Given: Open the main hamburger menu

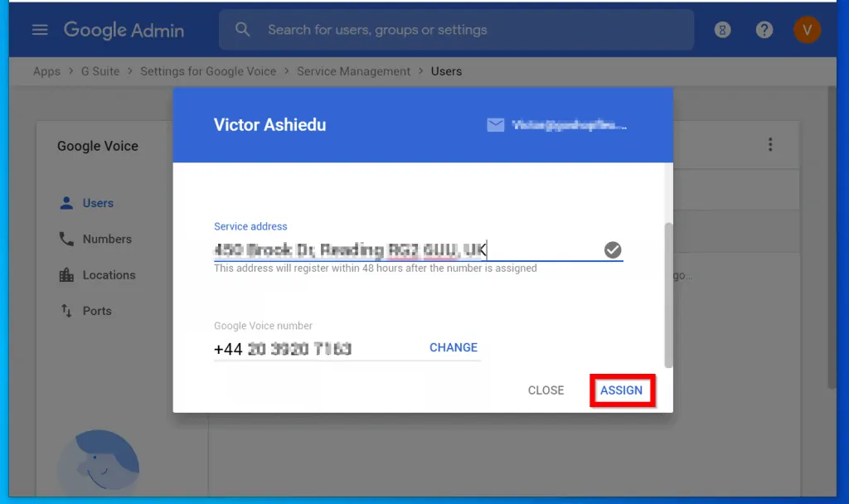Looking at the screenshot, I should (x=40, y=30).
